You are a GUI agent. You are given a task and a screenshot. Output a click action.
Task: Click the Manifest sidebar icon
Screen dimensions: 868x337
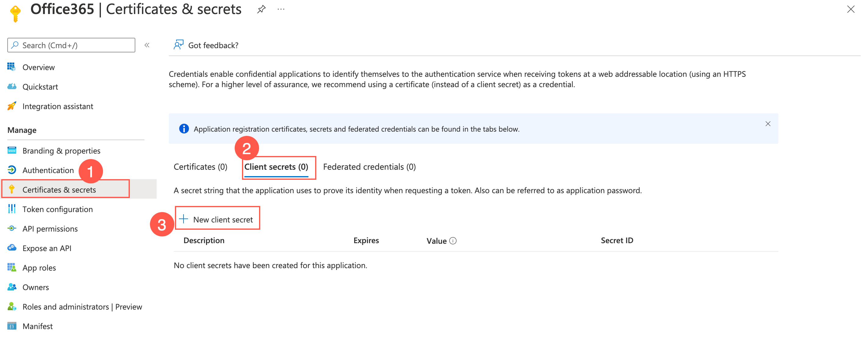(12, 326)
